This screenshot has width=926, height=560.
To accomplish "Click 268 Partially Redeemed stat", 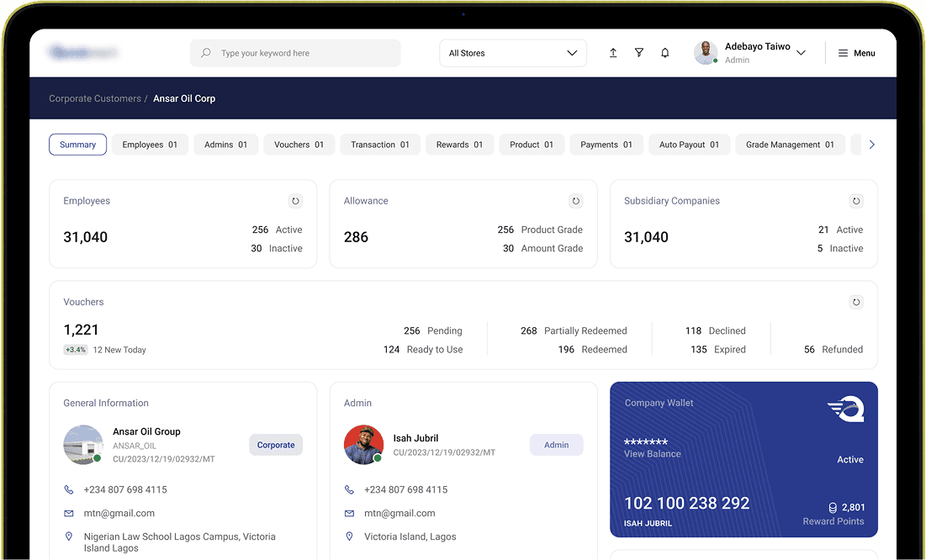I will 574,330.
